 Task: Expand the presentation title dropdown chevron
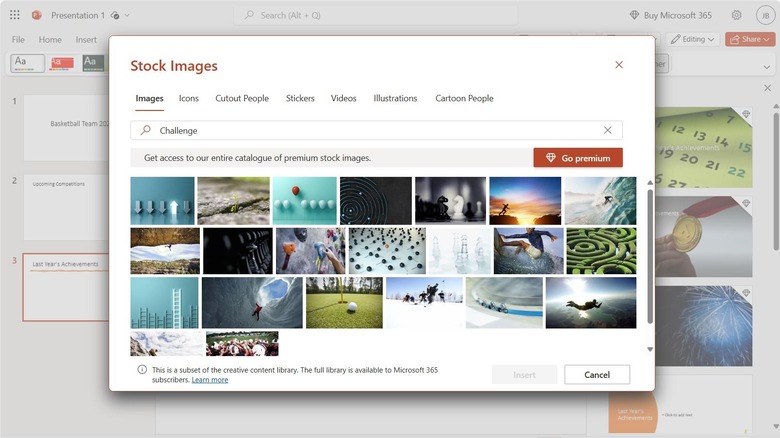(x=127, y=15)
